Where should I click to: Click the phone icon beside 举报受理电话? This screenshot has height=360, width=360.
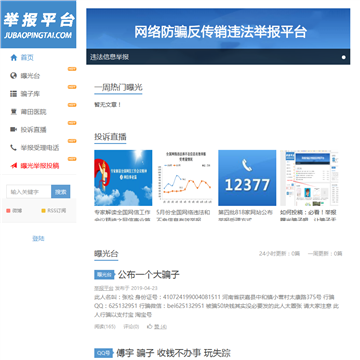pos(13,147)
